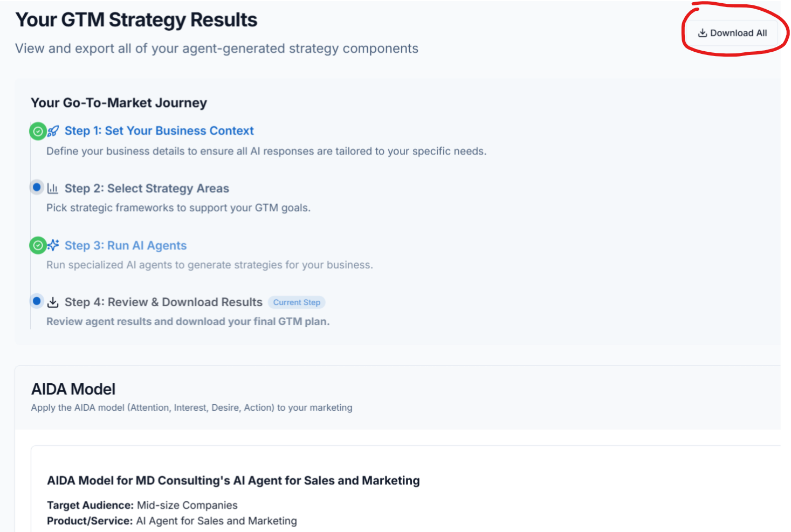Image resolution: width=791 pixels, height=532 pixels.
Task: Go to Step 2: Select Strategy Areas
Action: click(x=147, y=188)
